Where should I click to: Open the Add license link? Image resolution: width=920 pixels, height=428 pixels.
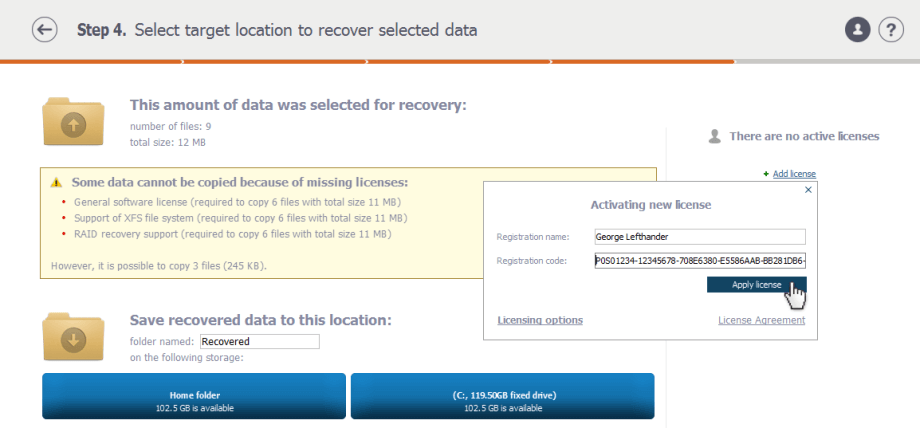[x=794, y=174]
